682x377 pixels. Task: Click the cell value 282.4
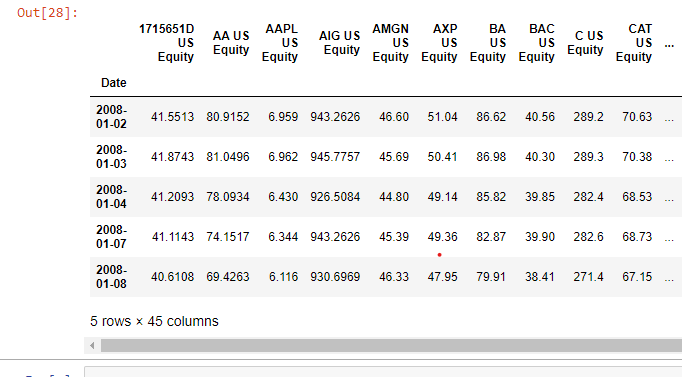[588, 197]
